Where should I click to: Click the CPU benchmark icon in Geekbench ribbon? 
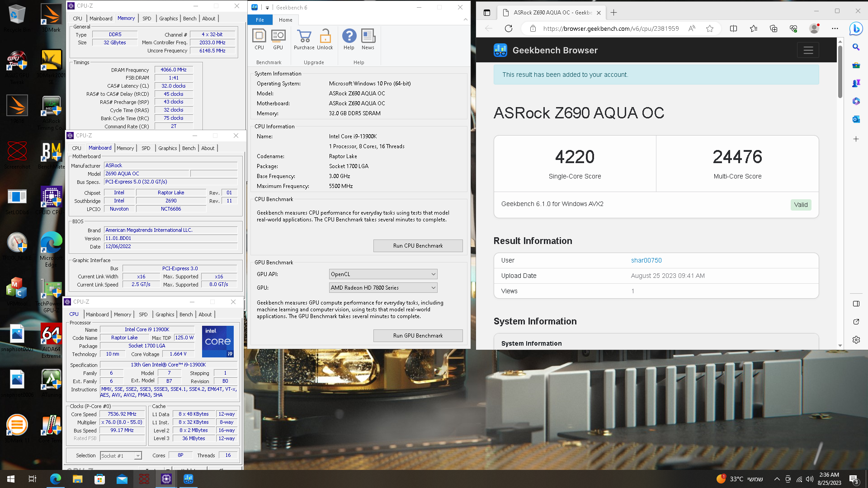tap(259, 39)
